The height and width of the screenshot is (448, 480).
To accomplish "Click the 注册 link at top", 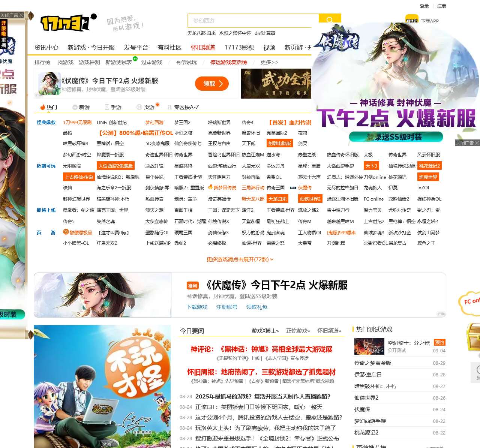I will tap(442, 6).
